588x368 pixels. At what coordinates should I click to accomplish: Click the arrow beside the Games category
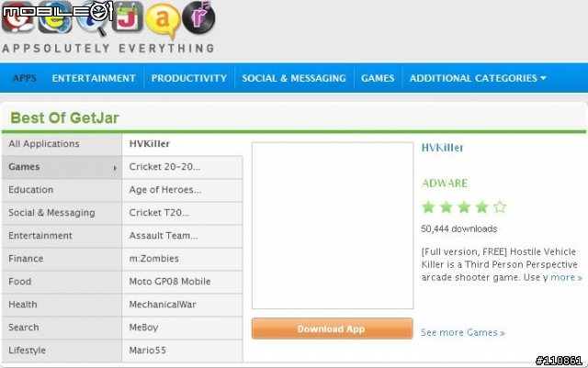[115, 168]
